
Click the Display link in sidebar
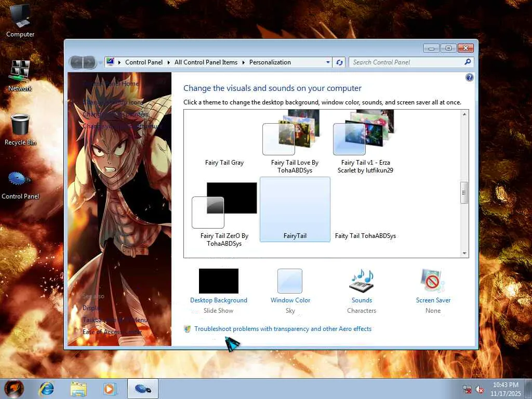tap(91, 308)
